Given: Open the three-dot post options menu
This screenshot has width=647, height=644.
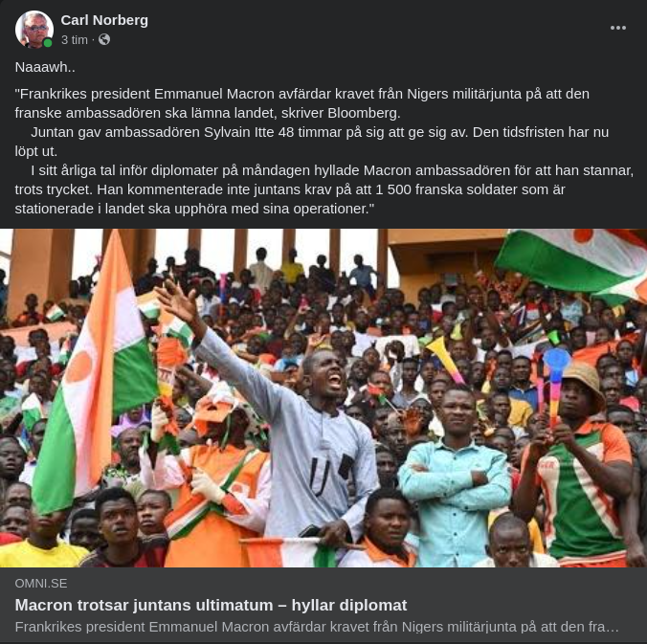Looking at the screenshot, I should pyautogui.click(x=617, y=28).
